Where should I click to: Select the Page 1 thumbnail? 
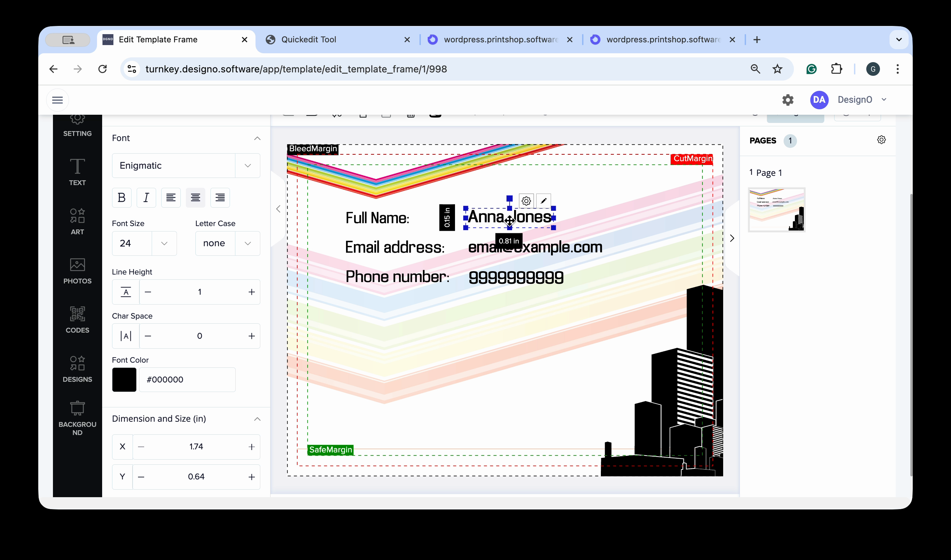coord(776,209)
